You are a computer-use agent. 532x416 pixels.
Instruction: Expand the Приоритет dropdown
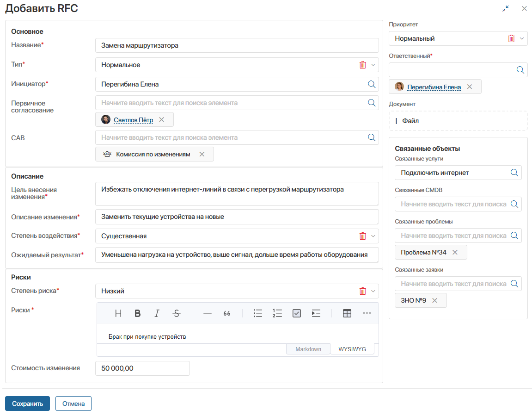pos(522,38)
